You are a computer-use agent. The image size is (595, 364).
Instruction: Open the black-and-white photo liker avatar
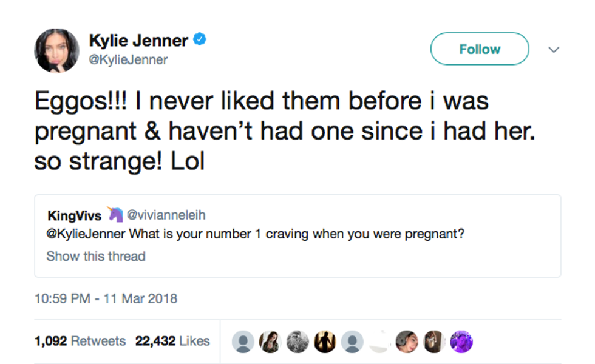point(297,342)
